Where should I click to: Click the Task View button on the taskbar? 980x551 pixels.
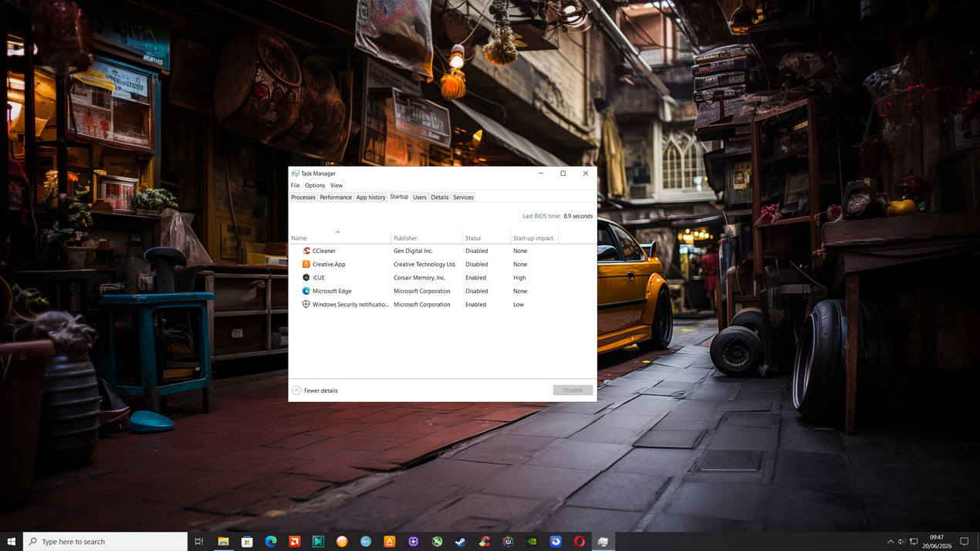pyautogui.click(x=199, y=542)
